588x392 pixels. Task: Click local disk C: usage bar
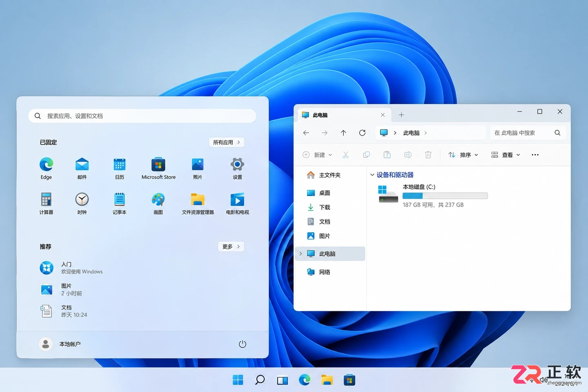point(445,196)
